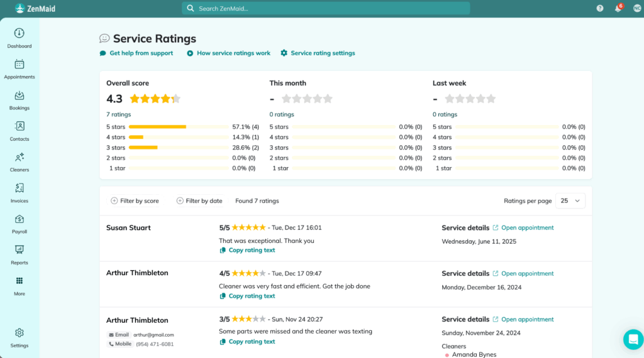Open the Payroll sidebar icon
The image size is (644, 358).
(x=19, y=219)
